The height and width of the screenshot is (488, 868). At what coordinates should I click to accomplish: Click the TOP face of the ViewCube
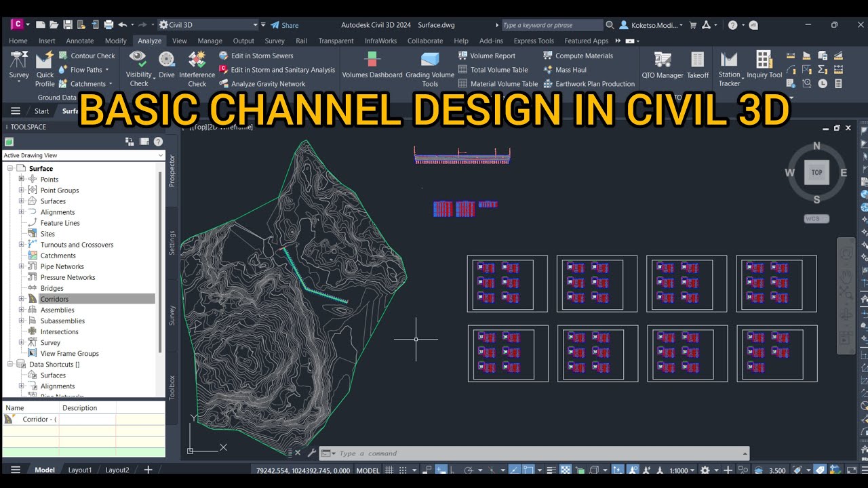pyautogui.click(x=816, y=172)
